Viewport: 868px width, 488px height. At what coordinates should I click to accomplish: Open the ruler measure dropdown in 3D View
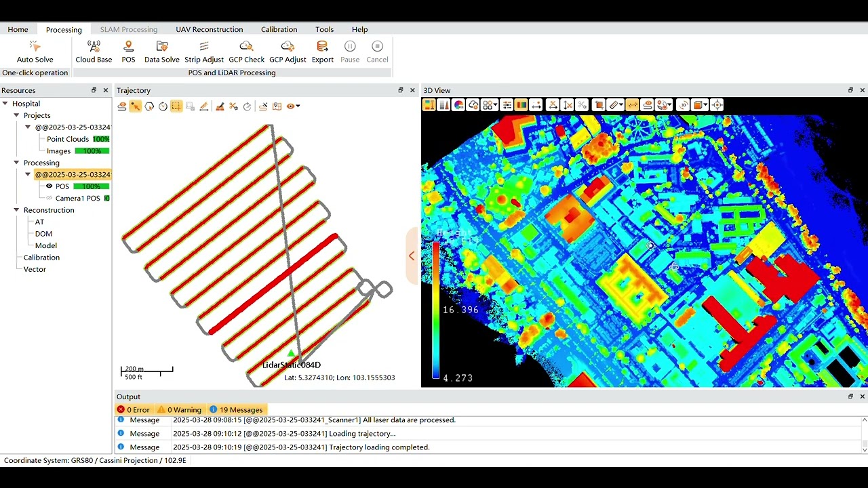point(621,105)
